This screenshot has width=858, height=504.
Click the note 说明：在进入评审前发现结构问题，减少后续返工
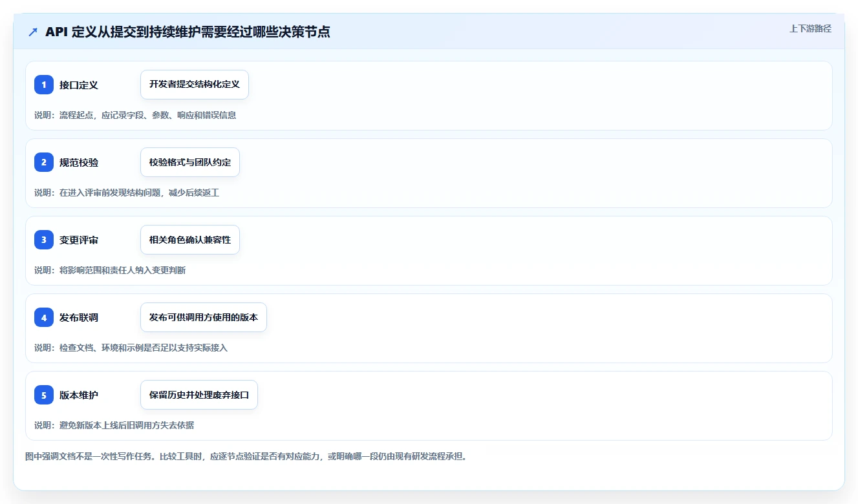coord(127,193)
